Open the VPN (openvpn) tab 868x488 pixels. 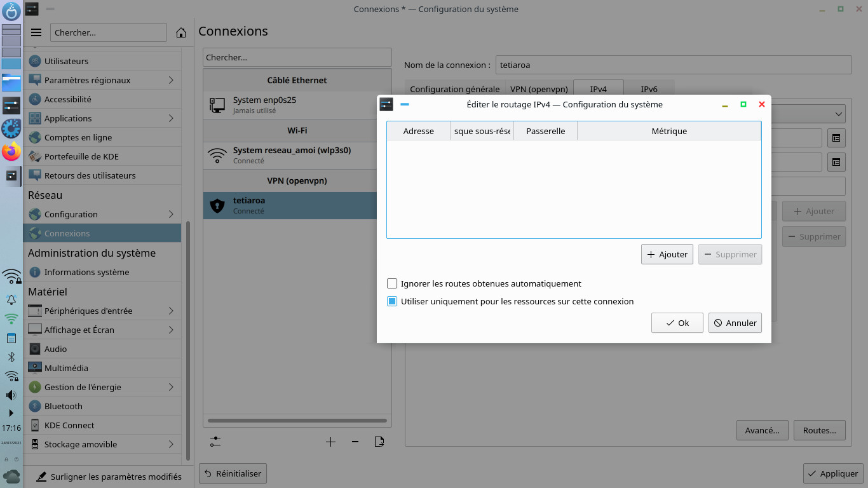pyautogui.click(x=539, y=90)
